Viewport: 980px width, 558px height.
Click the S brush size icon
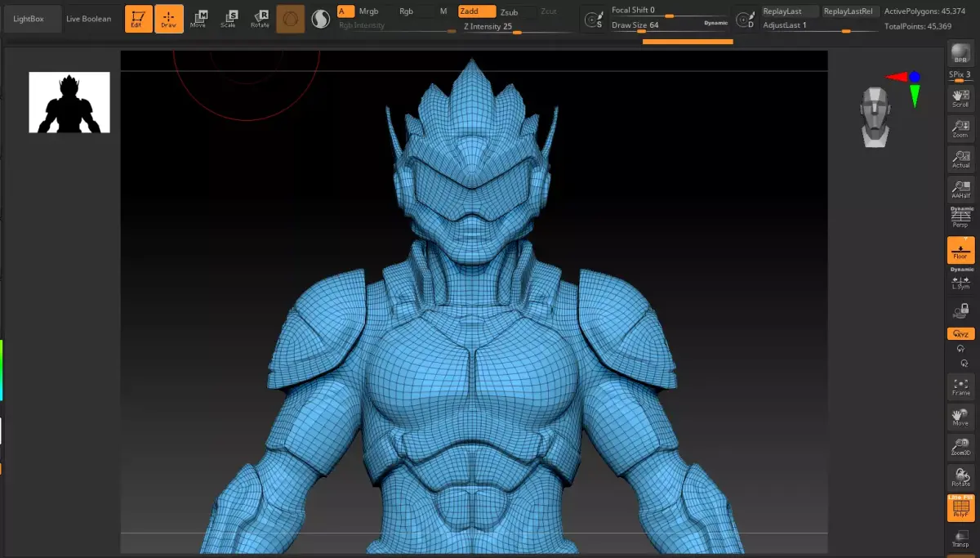[x=594, y=19]
